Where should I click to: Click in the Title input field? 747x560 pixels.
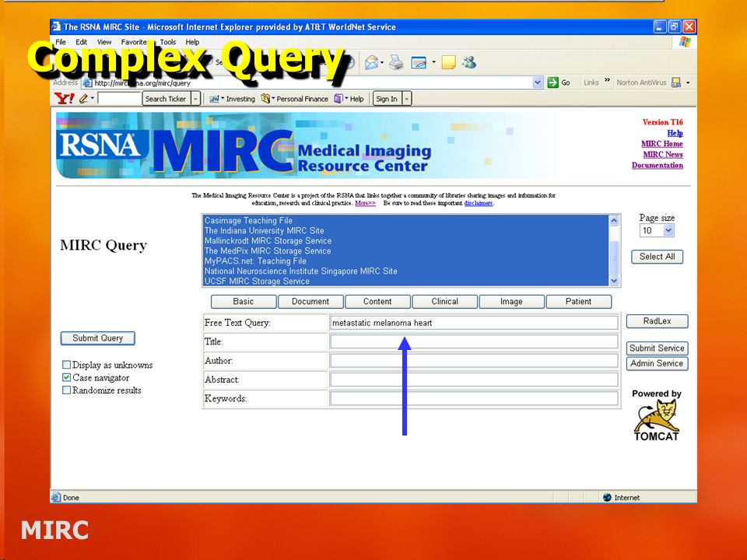[x=474, y=341]
